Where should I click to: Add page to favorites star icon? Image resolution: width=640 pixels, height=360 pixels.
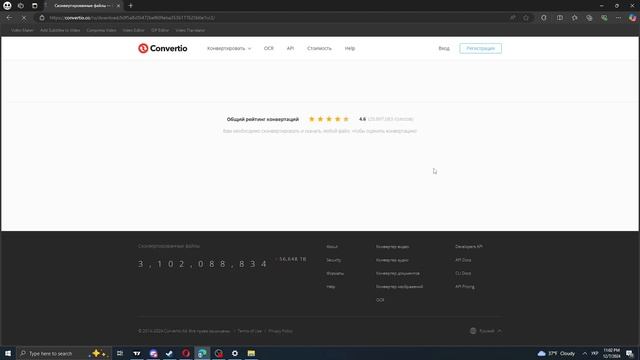(x=526, y=18)
